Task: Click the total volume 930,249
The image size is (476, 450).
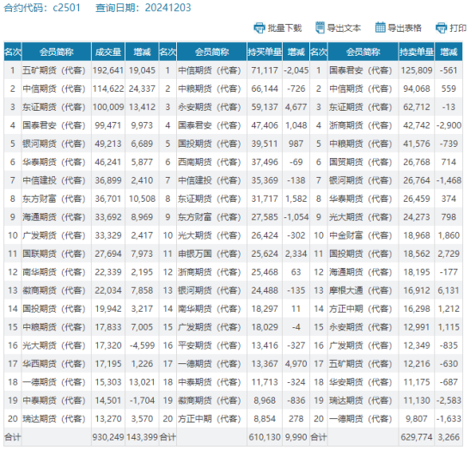Action: [108, 437]
